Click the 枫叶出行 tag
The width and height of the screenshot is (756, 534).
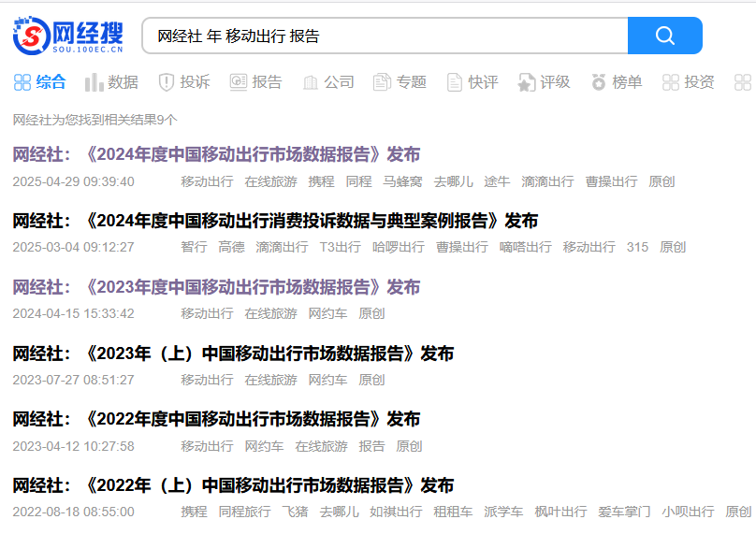(x=560, y=512)
